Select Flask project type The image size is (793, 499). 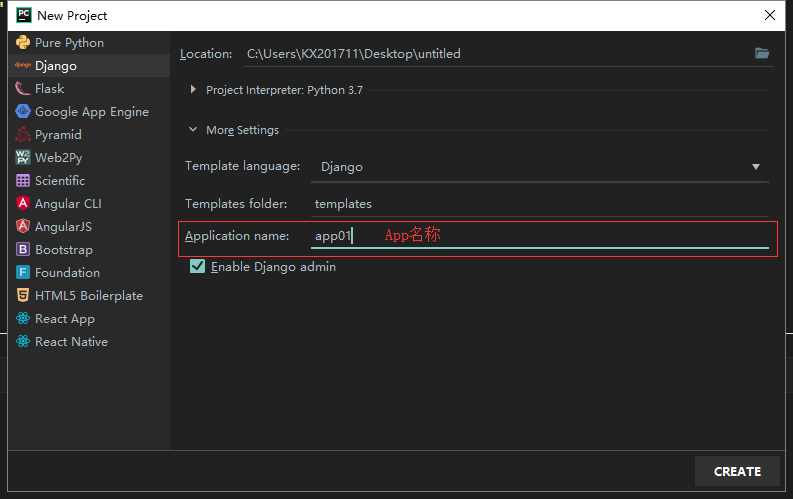89,88
